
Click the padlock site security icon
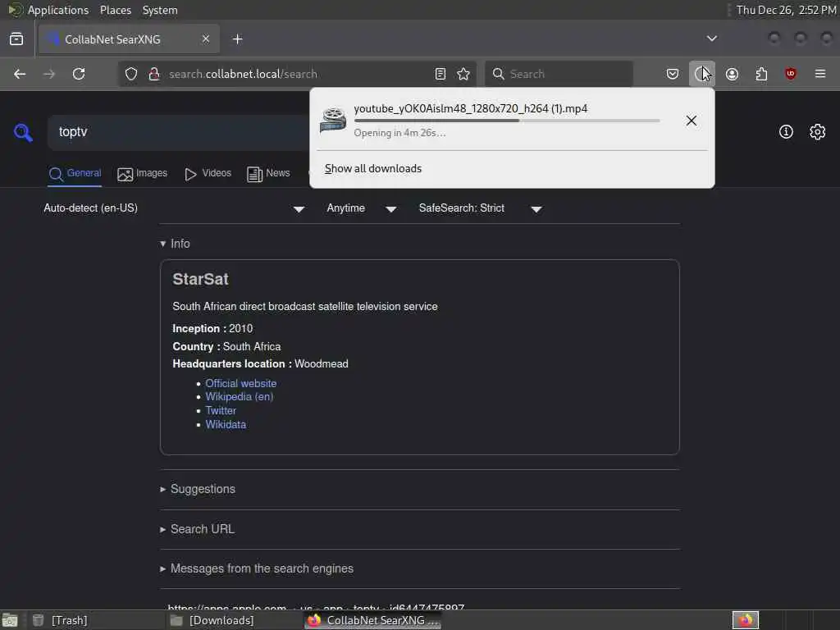154,74
